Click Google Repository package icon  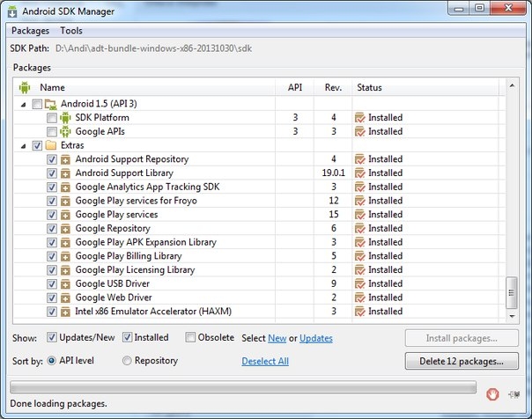point(65,229)
